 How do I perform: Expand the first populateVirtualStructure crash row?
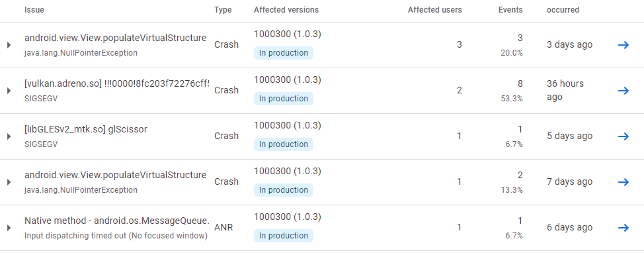9,45
